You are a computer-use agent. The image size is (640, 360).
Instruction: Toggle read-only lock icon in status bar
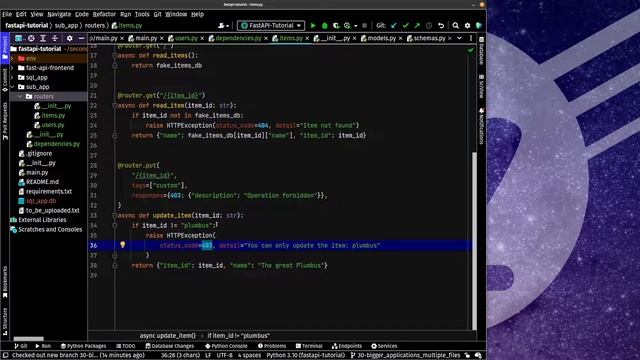click(x=467, y=356)
